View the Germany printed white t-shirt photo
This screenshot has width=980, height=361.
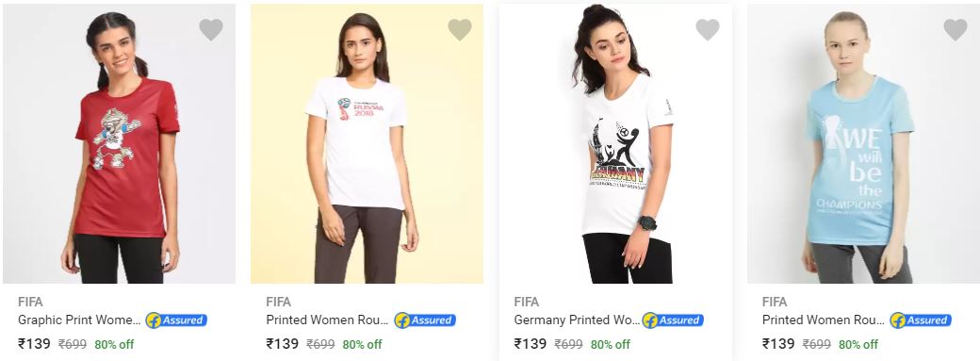coord(615,144)
